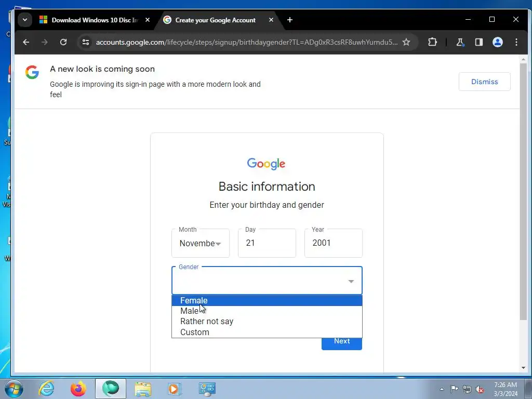The image size is (532, 399).
Task: Choose Custom gender option
Action: (267, 332)
